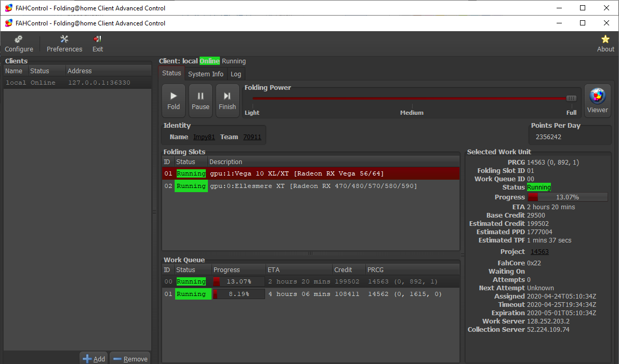Minimize the front FAHControl window
Image resolution: width=619 pixels, height=364 pixels.
click(559, 23)
